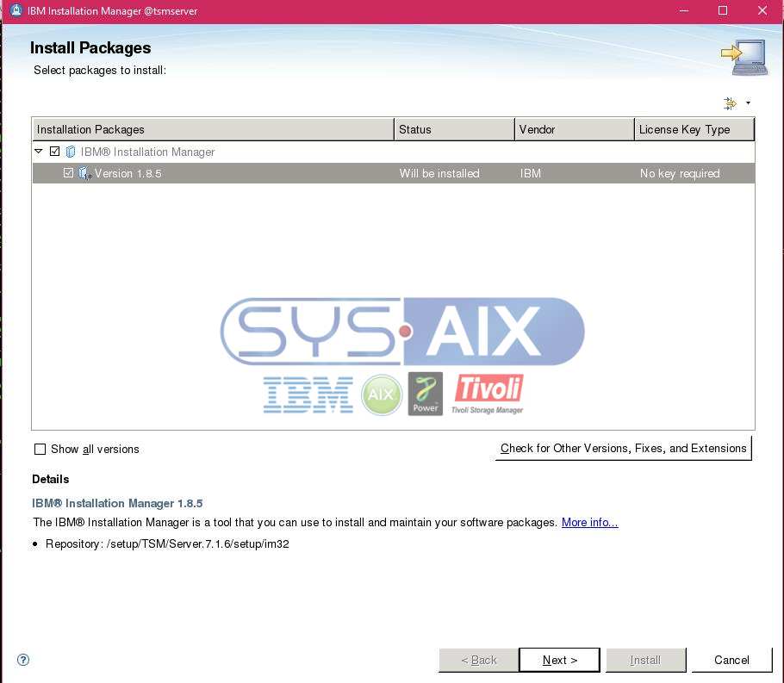
Task: Open the help question mark icon
Action: (23, 660)
